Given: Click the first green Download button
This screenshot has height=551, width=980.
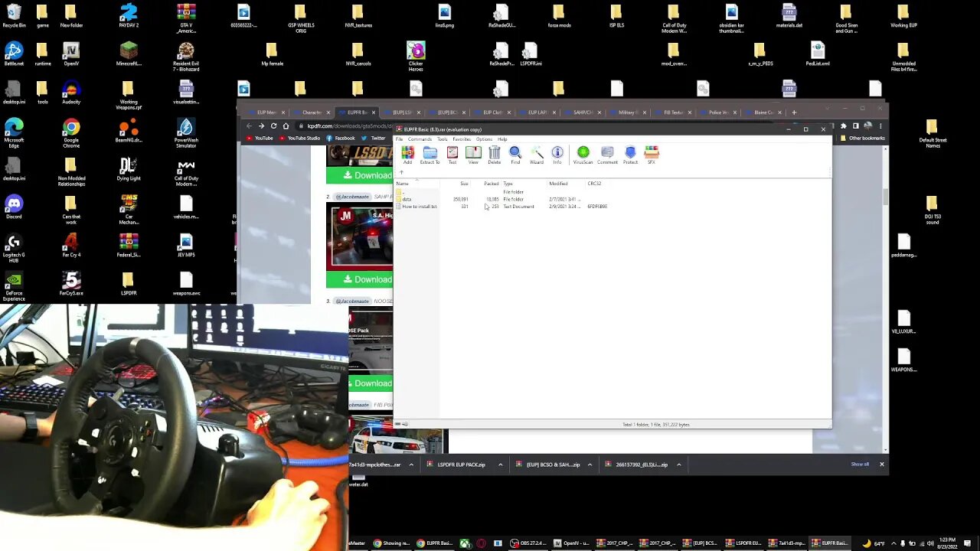Looking at the screenshot, I should point(361,175).
